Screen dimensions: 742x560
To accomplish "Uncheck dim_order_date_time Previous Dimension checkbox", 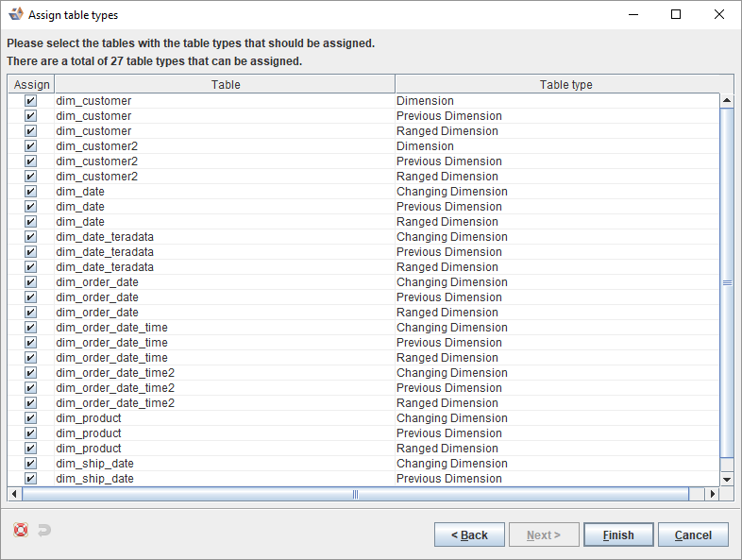I will [x=30, y=343].
